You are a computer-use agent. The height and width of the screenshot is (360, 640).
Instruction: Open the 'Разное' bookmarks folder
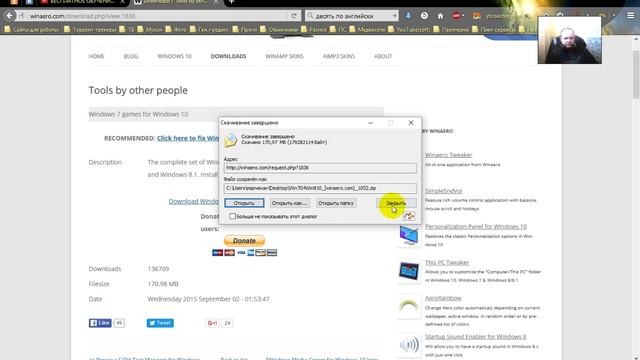(313, 29)
